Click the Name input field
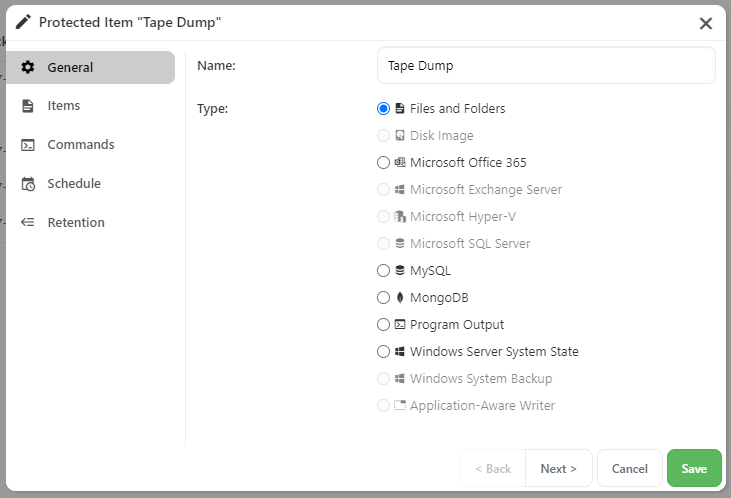The height and width of the screenshot is (498, 731). click(x=546, y=66)
